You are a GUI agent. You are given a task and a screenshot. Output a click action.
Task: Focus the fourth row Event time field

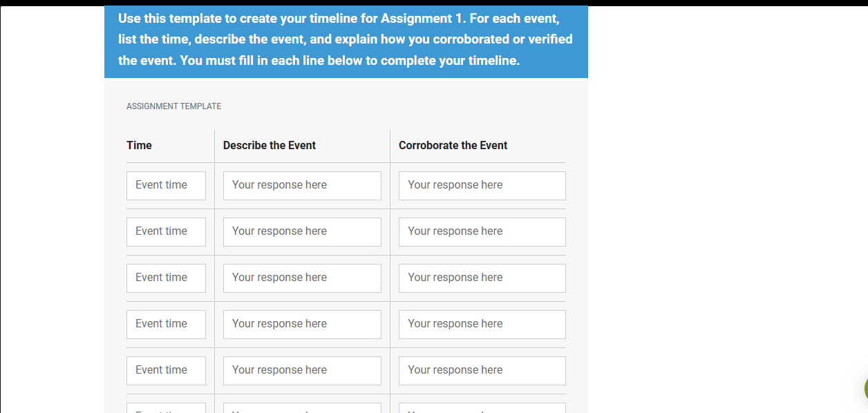pyautogui.click(x=166, y=325)
